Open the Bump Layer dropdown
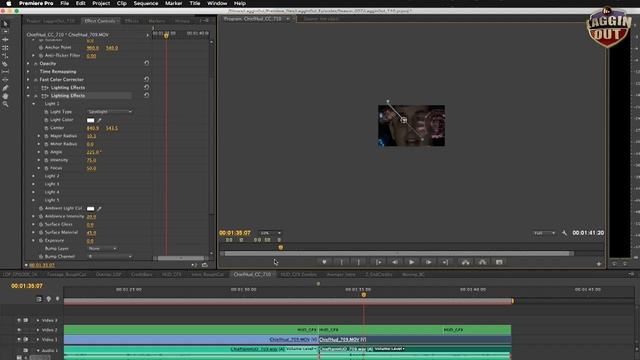The height and width of the screenshot is (360, 640). pos(102,248)
